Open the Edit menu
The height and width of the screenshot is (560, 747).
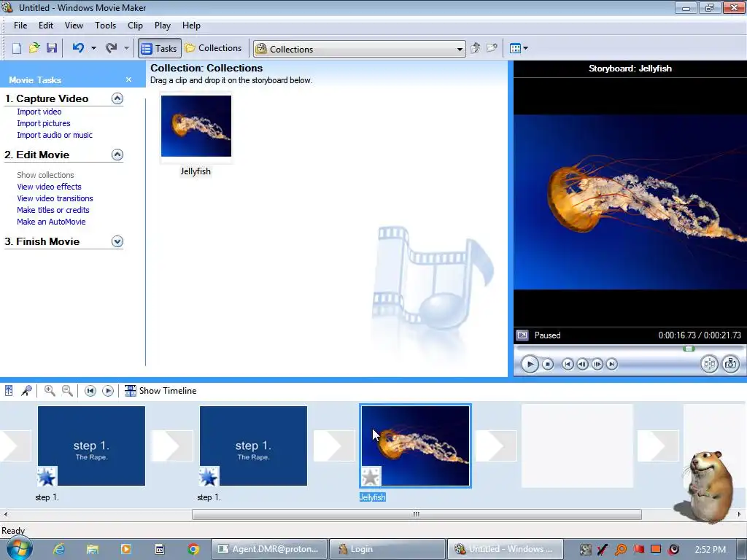pos(46,26)
